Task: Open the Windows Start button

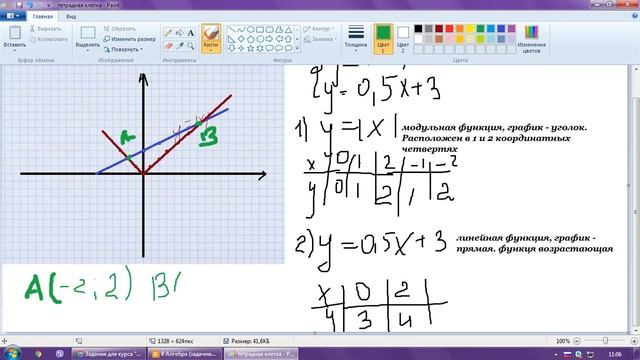Action: 12,353
